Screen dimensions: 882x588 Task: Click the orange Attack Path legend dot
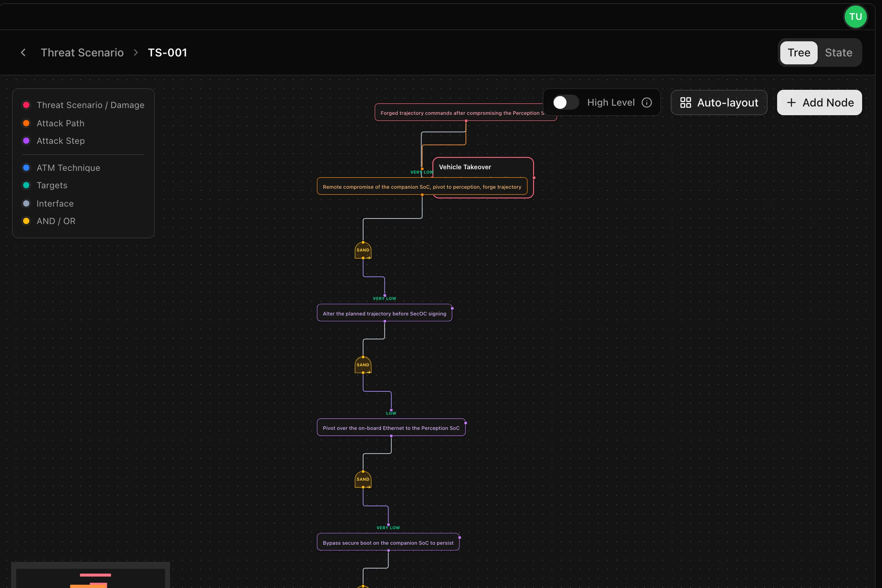26,123
